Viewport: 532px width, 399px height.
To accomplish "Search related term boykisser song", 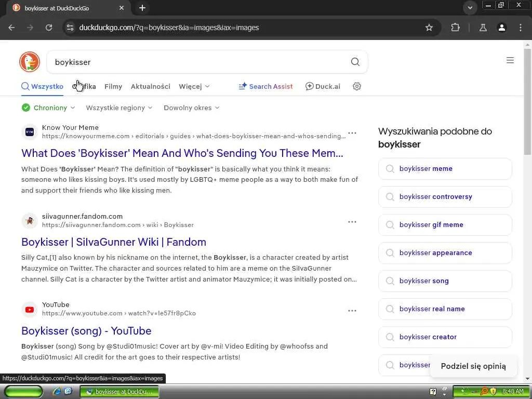I will [445, 281].
